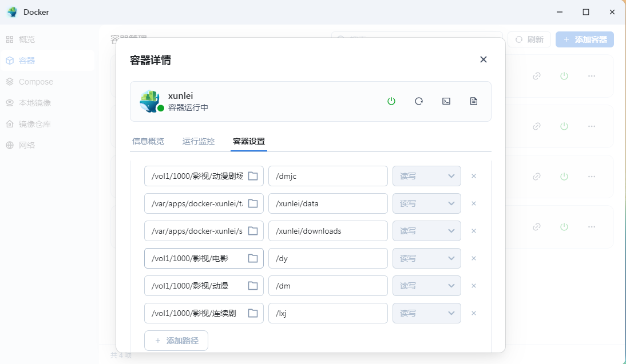The height and width of the screenshot is (364, 626).
Task: Remove the /dm mount row
Action: point(474,286)
